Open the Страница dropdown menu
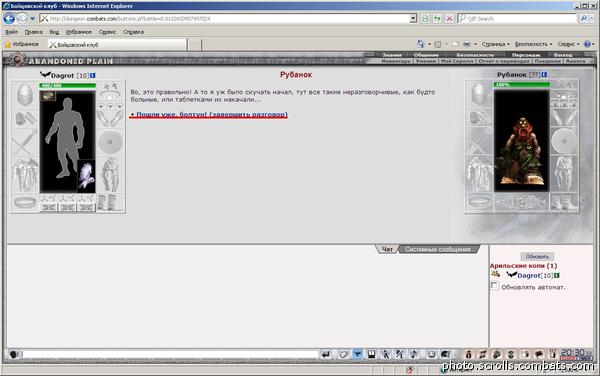Viewport: 600px width, 376px height. (496, 44)
